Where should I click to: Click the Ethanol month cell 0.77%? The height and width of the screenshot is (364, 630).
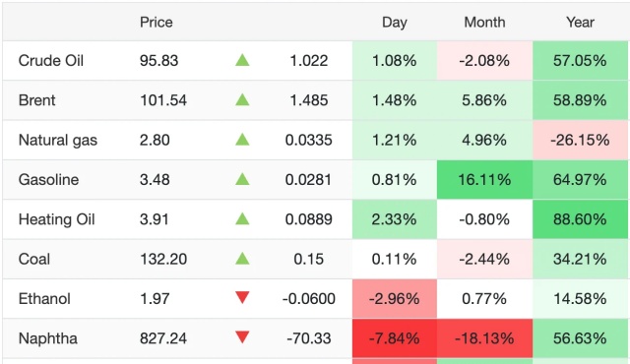point(484,299)
